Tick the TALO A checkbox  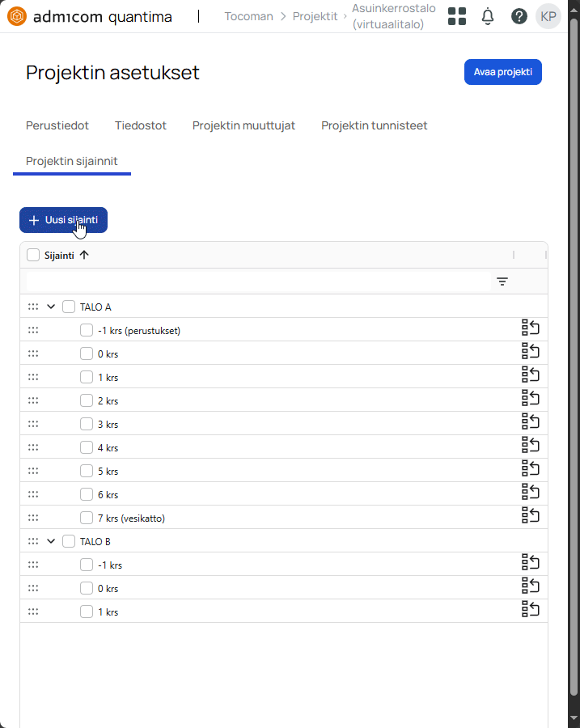69,307
